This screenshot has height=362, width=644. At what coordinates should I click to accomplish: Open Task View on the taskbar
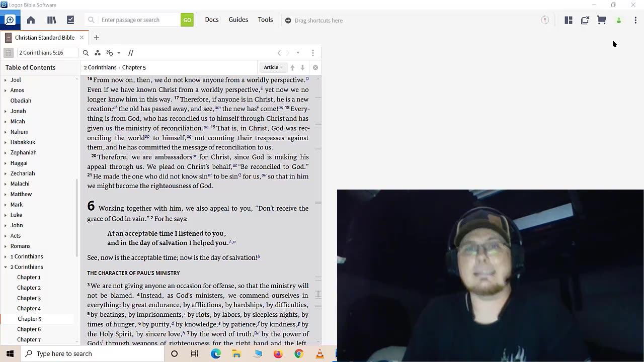click(x=195, y=353)
